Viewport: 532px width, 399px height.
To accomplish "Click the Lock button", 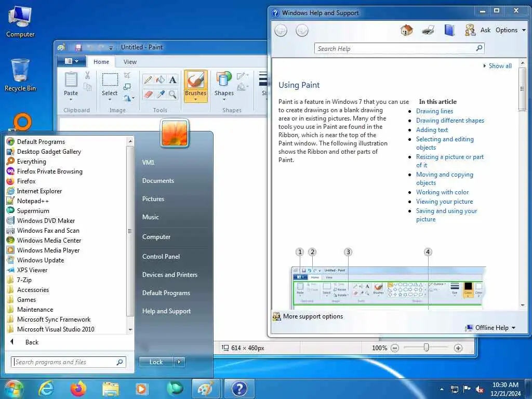I will coord(156,362).
